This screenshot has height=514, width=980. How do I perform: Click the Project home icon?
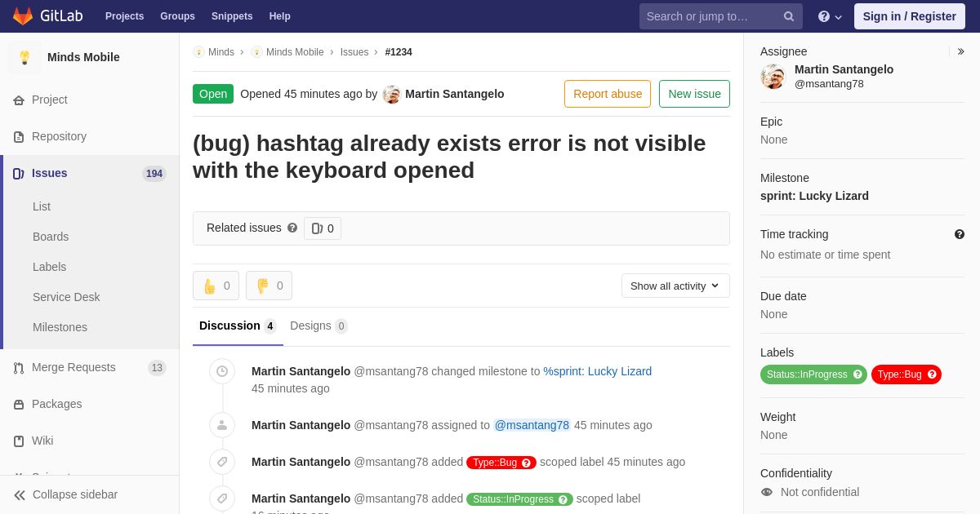[x=19, y=100]
